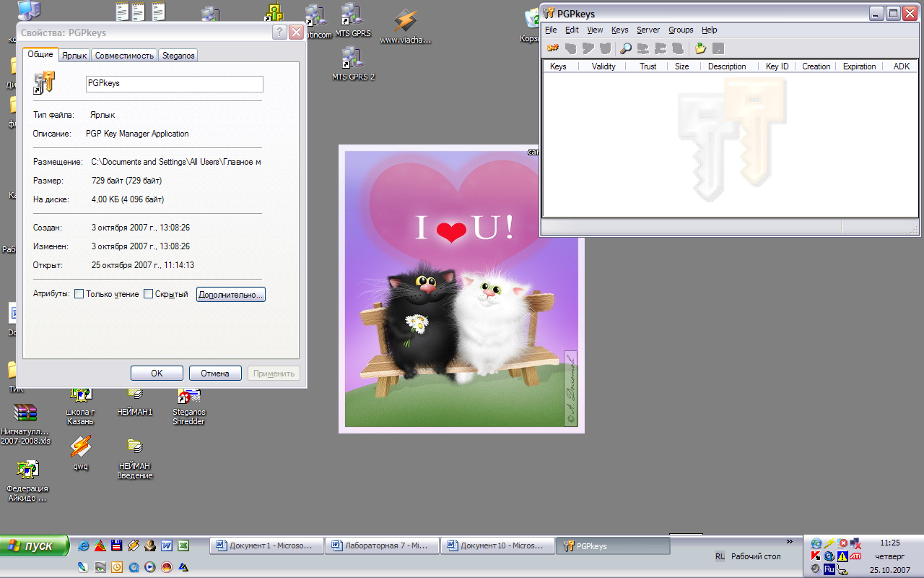Image resolution: width=924 pixels, height=578 pixels.
Task: Select the Федерация Айкидо desktop document
Action: click(x=27, y=481)
